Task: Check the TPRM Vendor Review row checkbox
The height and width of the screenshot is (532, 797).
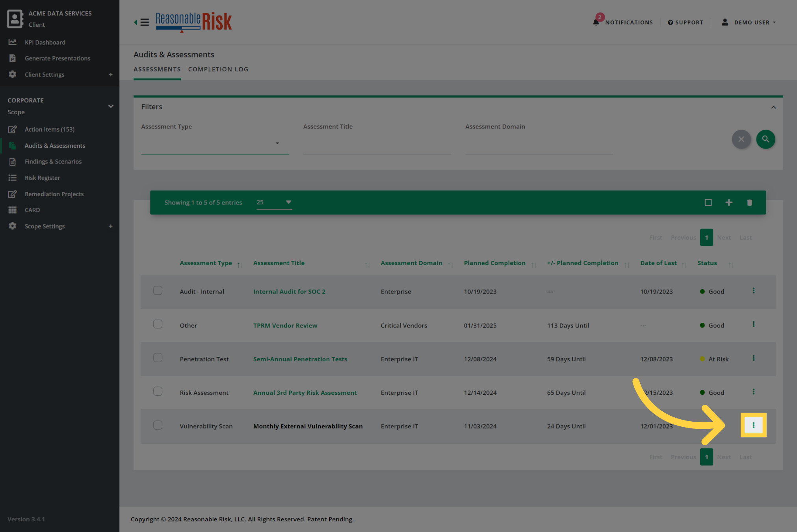Action: pyautogui.click(x=158, y=324)
